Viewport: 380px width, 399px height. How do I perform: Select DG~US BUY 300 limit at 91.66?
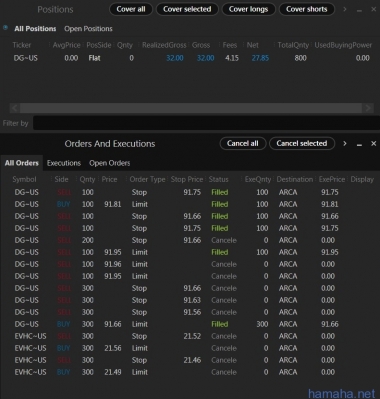click(x=190, y=324)
